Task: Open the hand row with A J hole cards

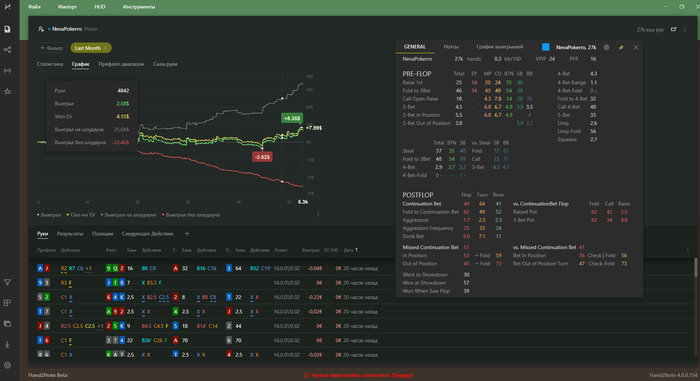Action: tap(362, 268)
